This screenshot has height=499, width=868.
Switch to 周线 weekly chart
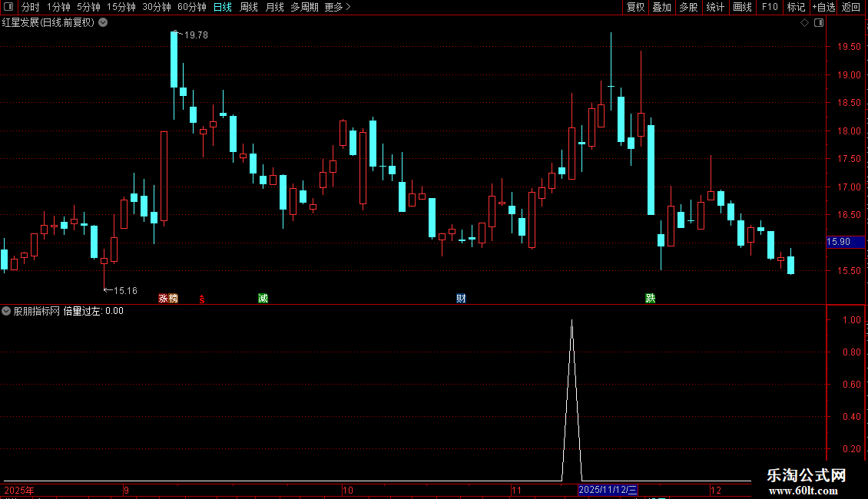click(249, 7)
